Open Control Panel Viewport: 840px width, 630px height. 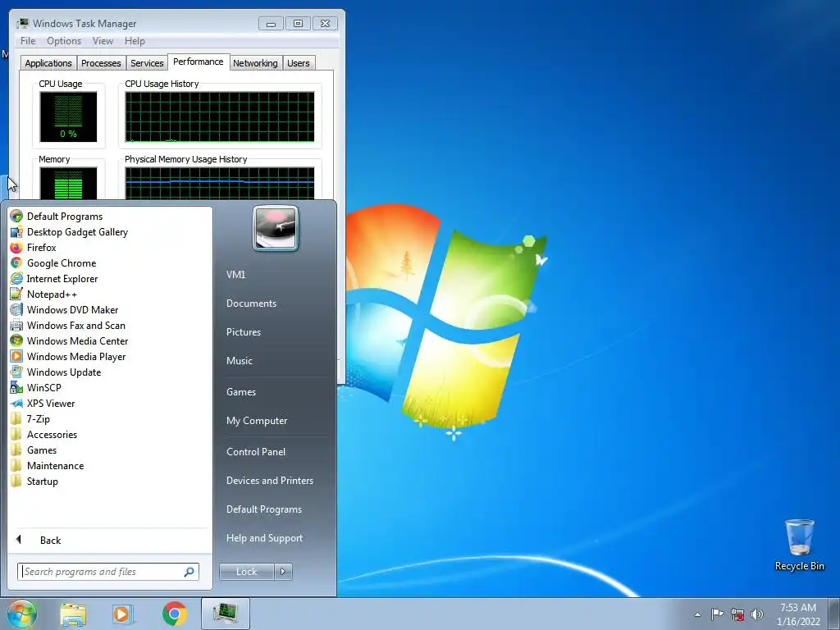click(256, 452)
